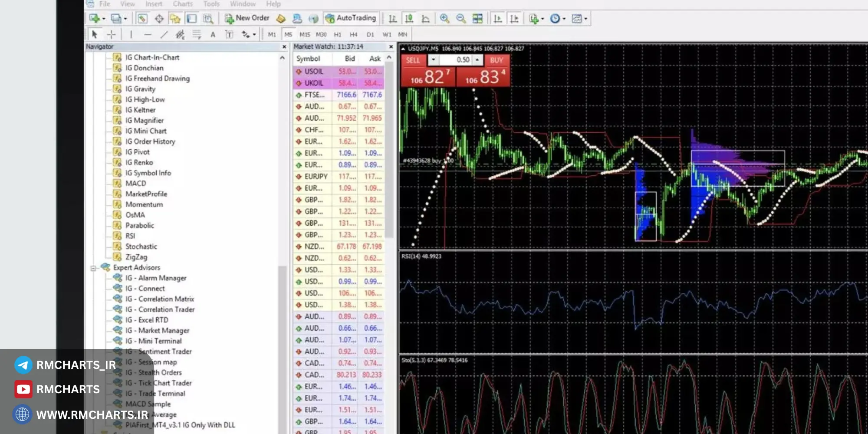Choose the Horizontal Line drawing tool

pyautogui.click(x=148, y=35)
